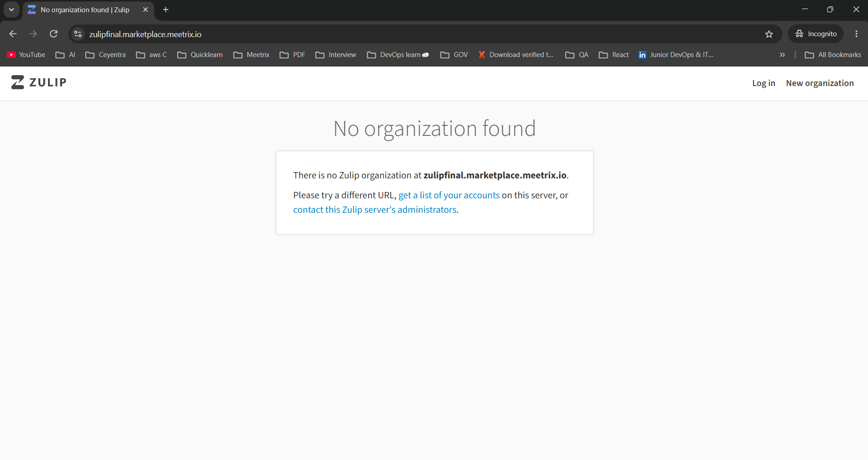Click the 'No organization found' heading
This screenshot has height=460, width=868.
(435, 129)
